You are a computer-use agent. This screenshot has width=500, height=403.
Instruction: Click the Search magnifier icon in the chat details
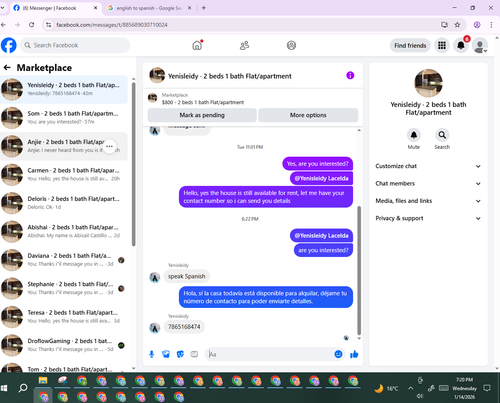pos(442,135)
